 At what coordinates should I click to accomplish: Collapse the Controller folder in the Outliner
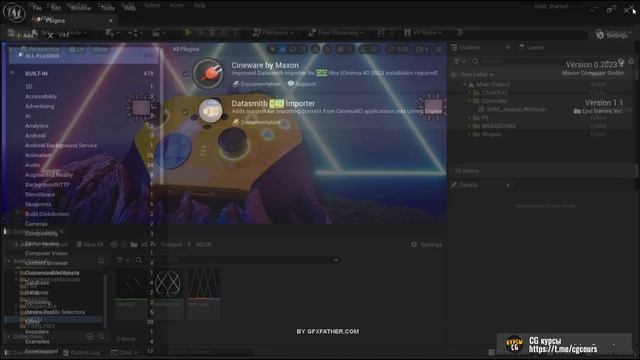470,101
